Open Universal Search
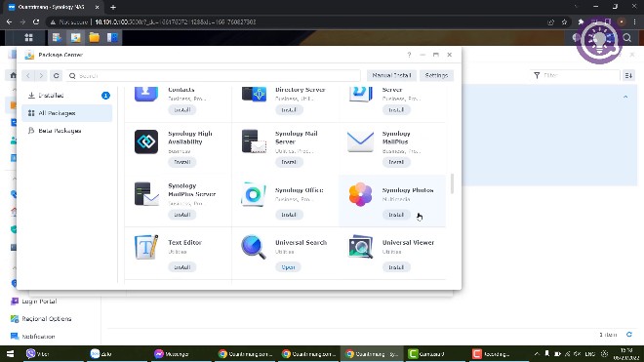 288,267
